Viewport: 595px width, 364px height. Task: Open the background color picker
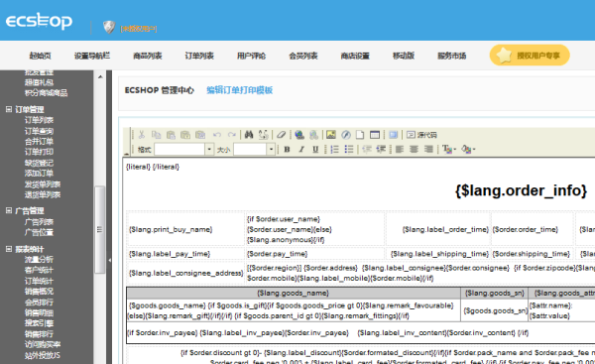468,149
